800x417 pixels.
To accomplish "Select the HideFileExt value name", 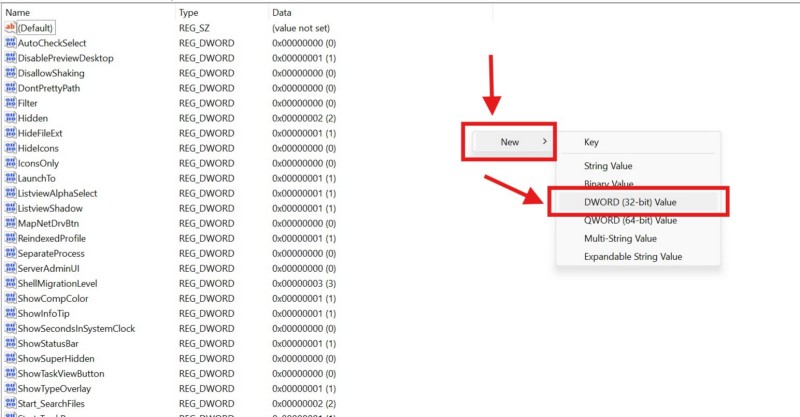I will [40, 133].
